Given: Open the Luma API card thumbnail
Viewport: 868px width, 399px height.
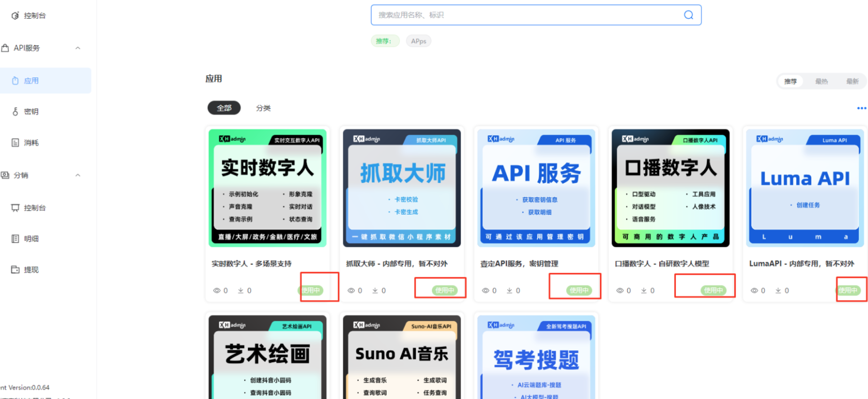Looking at the screenshot, I should pos(805,188).
